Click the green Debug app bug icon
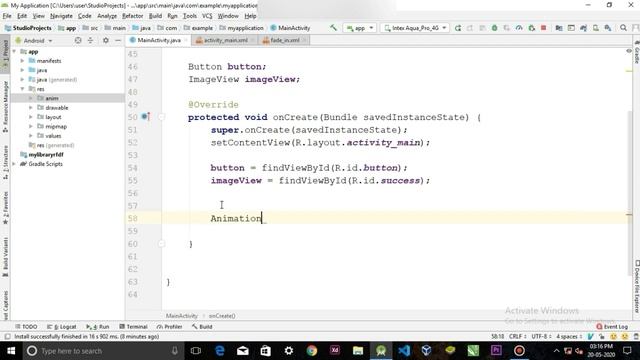Image resolution: width=640 pixels, height=360 pixels. (494, 28)
